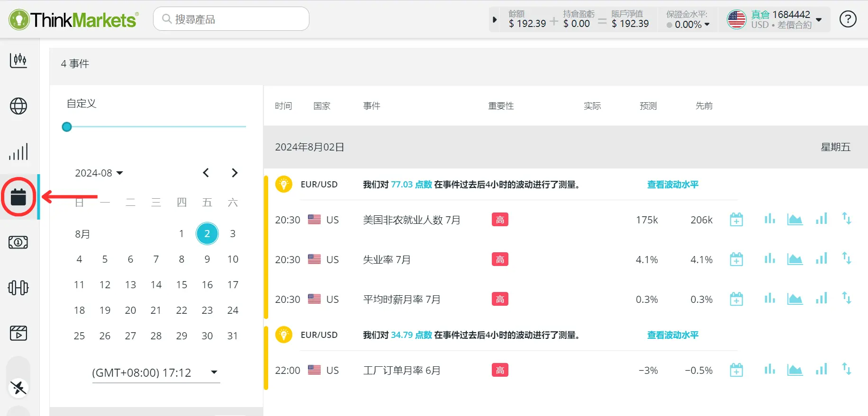This screenshot has width=868, height=416.
Task: Open area chart icon for unemployment rate row
Action: pyautogui.click(x=795, y=259)
